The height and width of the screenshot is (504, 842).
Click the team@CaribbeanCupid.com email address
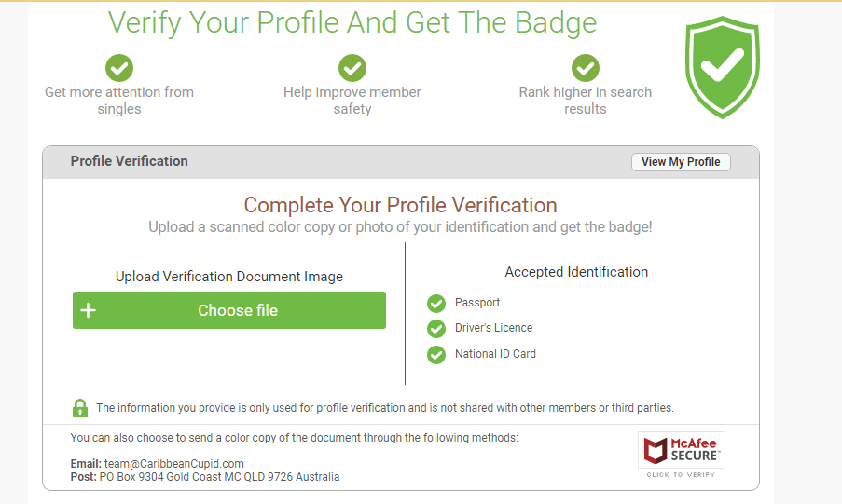pos(173,464)
